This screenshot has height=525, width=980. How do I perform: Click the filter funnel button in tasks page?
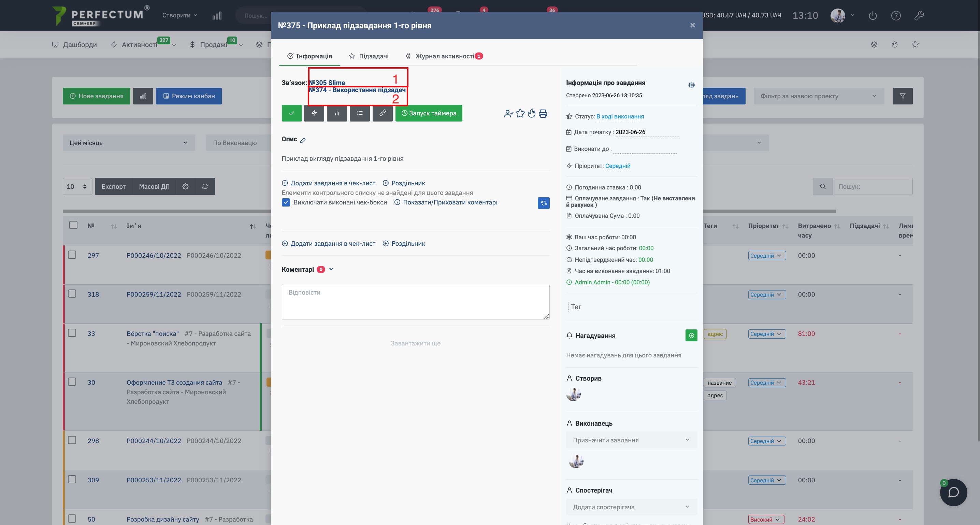click(903, 96)
